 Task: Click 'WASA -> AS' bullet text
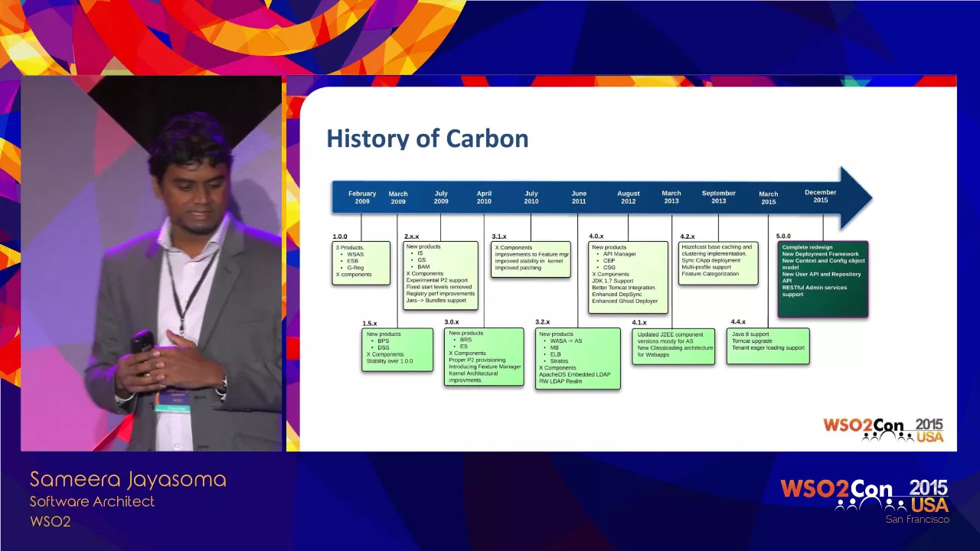(x=566, y=341)
